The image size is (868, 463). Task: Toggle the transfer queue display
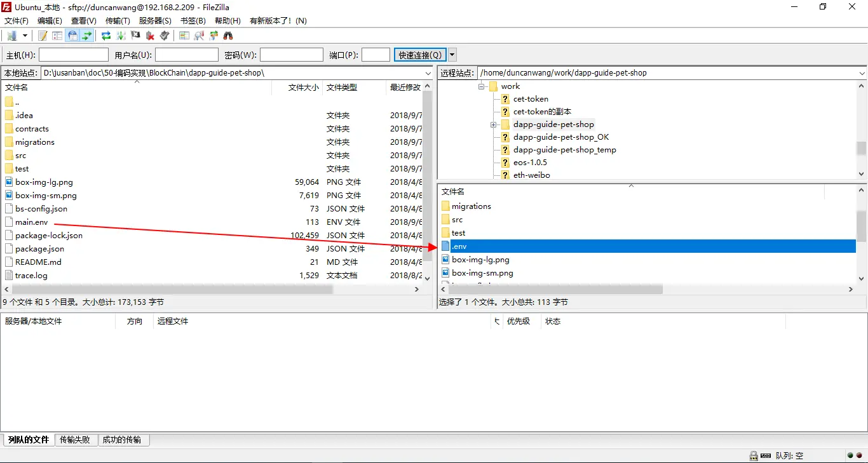pos(87,36)
